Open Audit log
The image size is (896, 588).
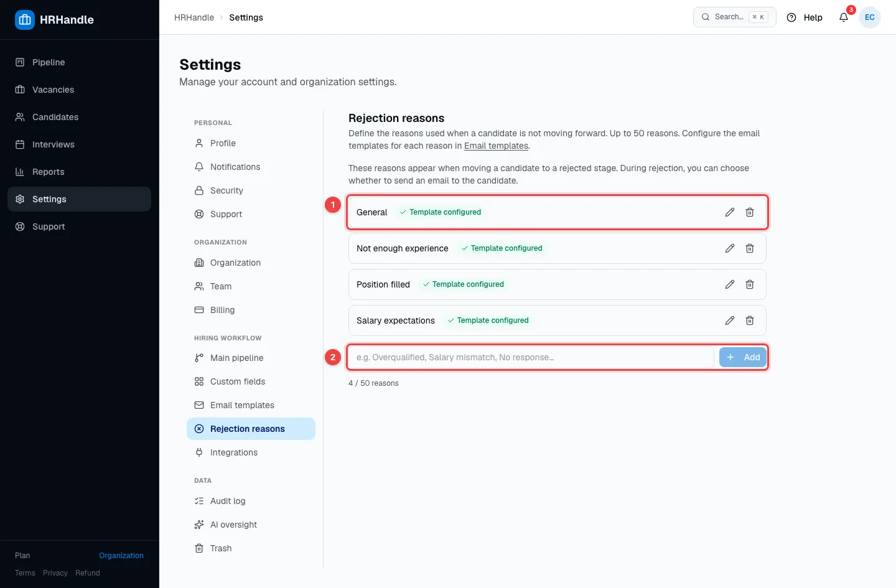coord(251,501)
